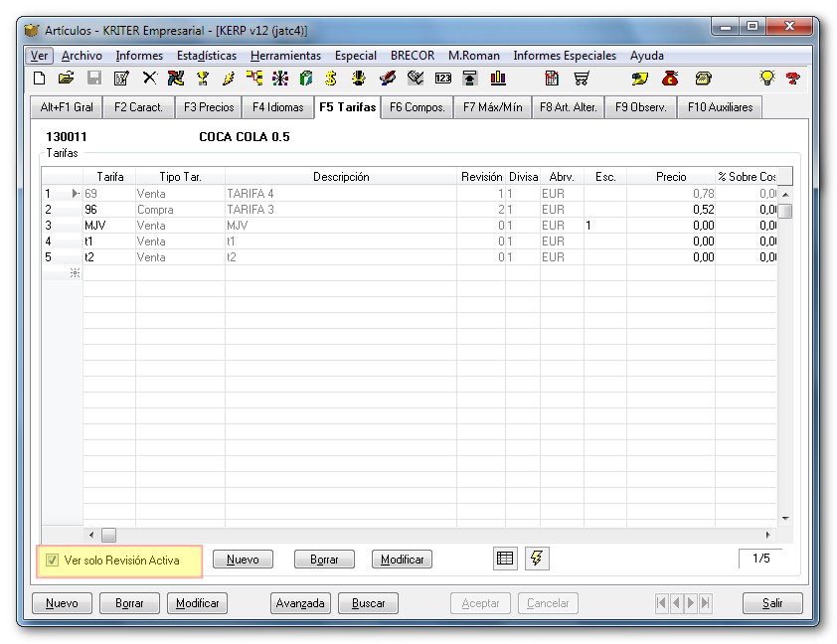Click the lightning bolt quick action icon
Viewport: 837px width, 644px height.
[537, 559]
